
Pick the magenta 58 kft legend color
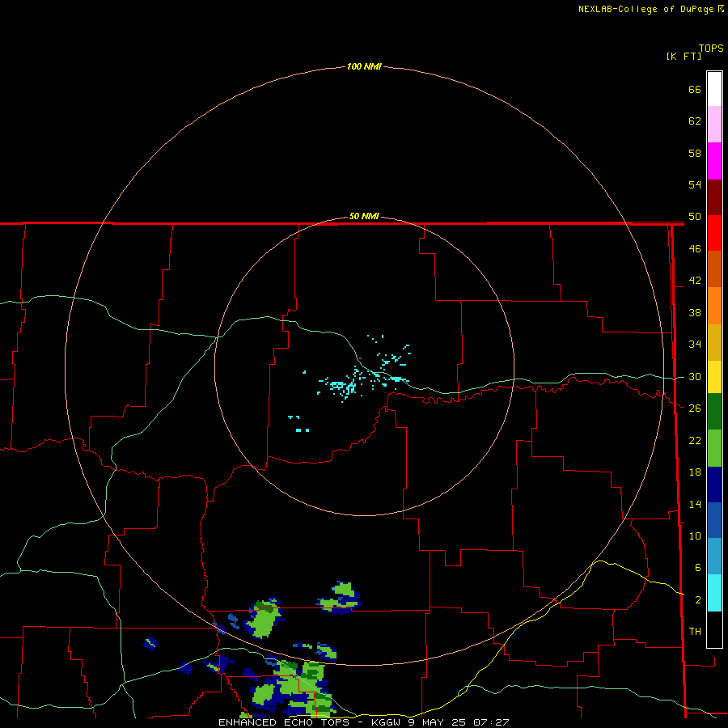(714, 161)
